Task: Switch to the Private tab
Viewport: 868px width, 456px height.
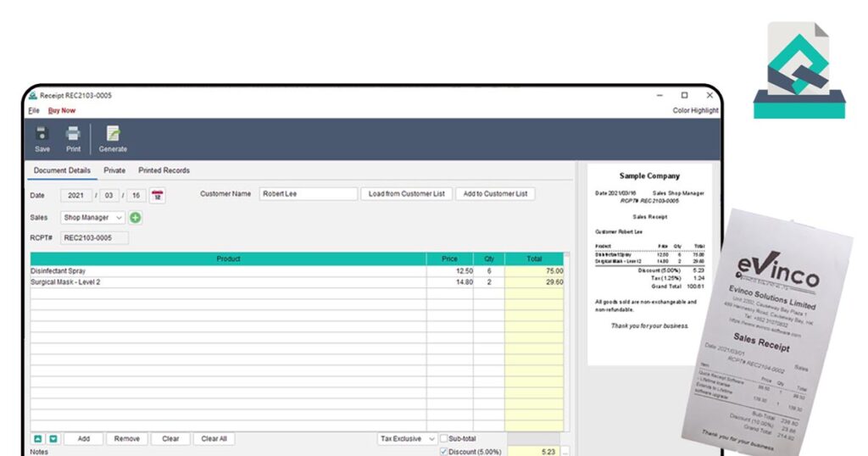Action: tap(114, 170)
